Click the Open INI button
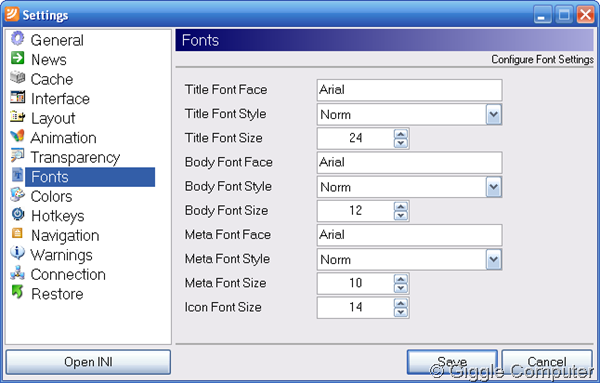Image resolution: width=600 pixels, height=383 pixels. coord(88,362)
